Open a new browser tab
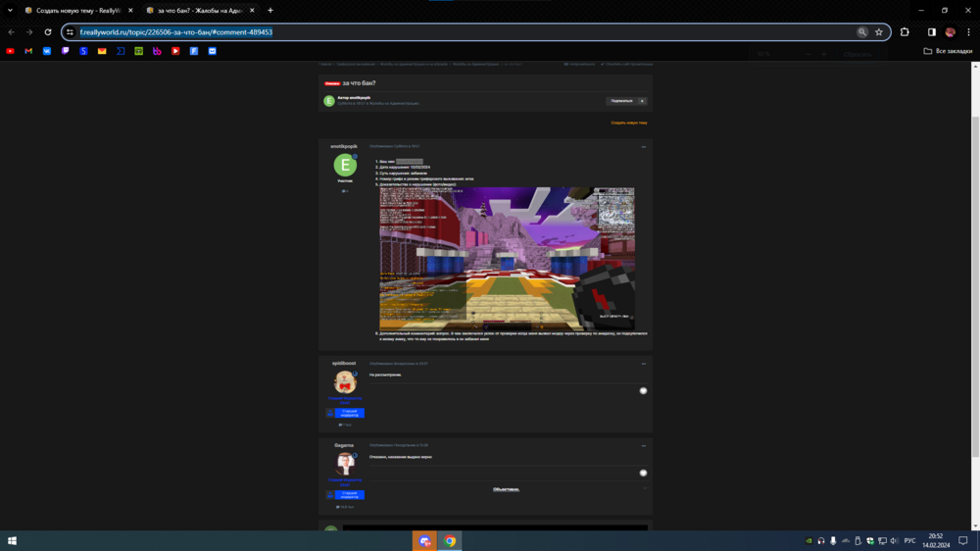This screenshot has height=551, width=980. (x=270, y=11)
